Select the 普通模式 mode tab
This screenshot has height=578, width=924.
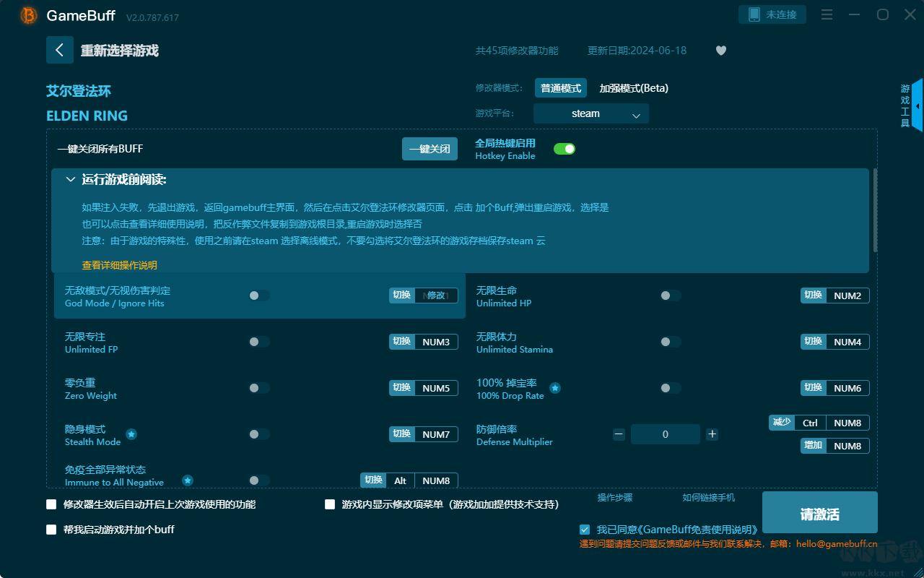561,88
